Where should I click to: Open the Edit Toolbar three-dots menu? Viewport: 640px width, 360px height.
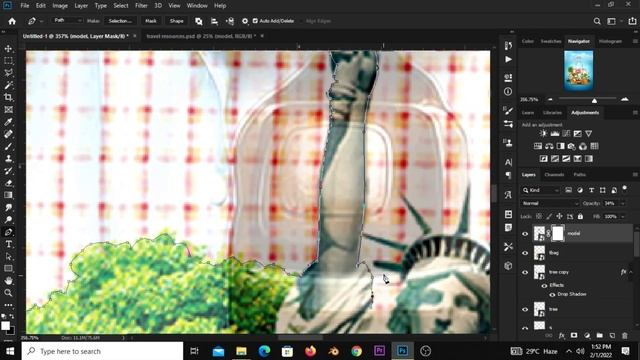tap(8, 305)
